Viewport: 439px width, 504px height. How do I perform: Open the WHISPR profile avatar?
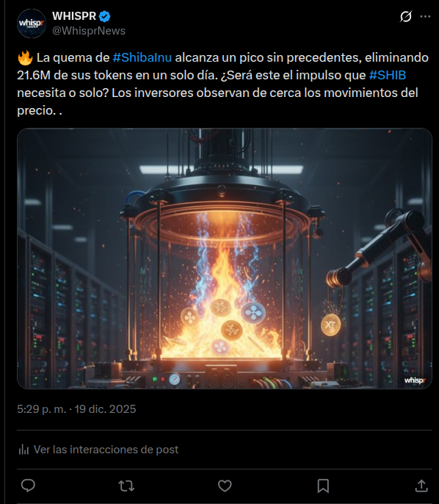[31, 24]
